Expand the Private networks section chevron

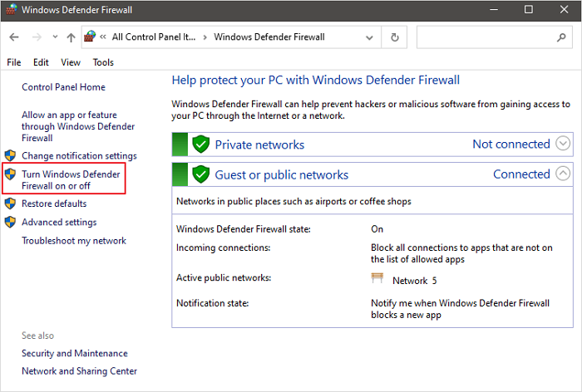563,144
